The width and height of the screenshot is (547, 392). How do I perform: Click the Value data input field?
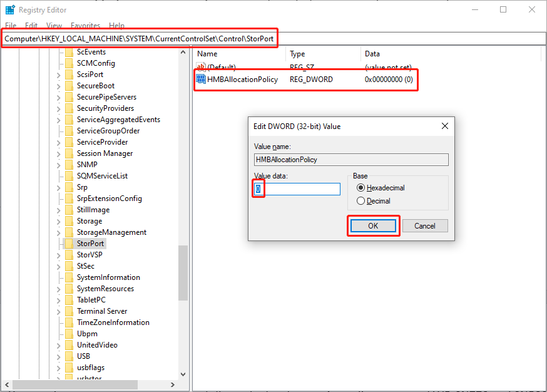[297, 189]
